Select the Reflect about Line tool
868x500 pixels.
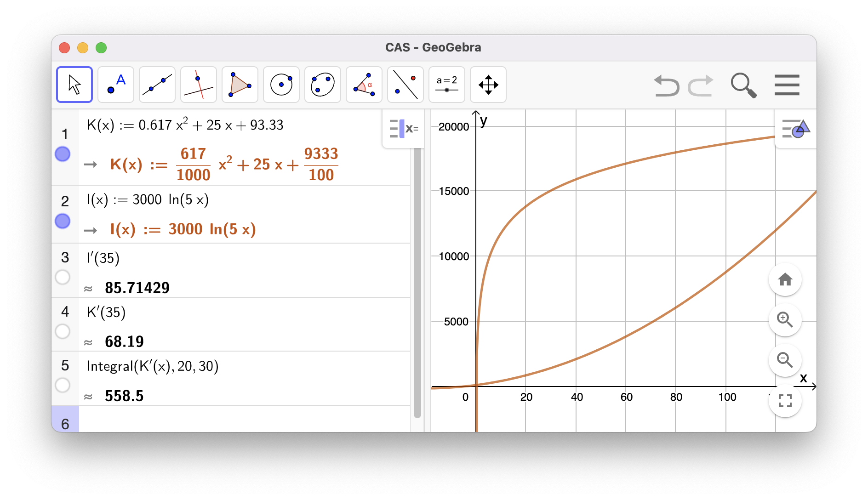405,85
